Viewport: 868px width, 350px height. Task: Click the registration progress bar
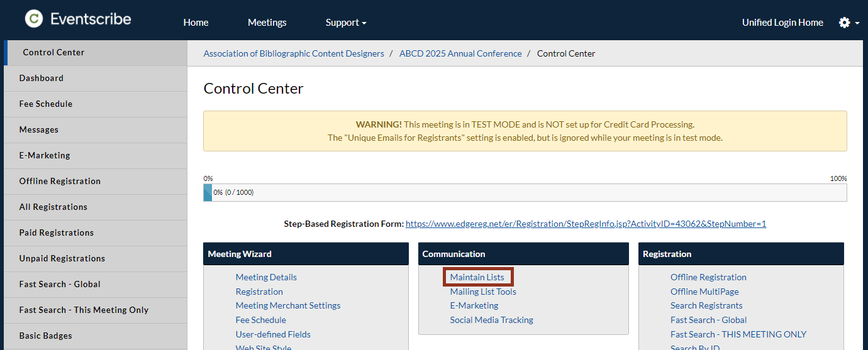coord(525,192)
